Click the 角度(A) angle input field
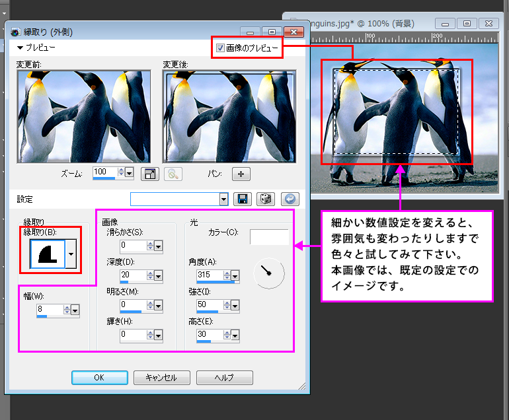The width and height of the screenshot is (509, 420). click(211, 275)
